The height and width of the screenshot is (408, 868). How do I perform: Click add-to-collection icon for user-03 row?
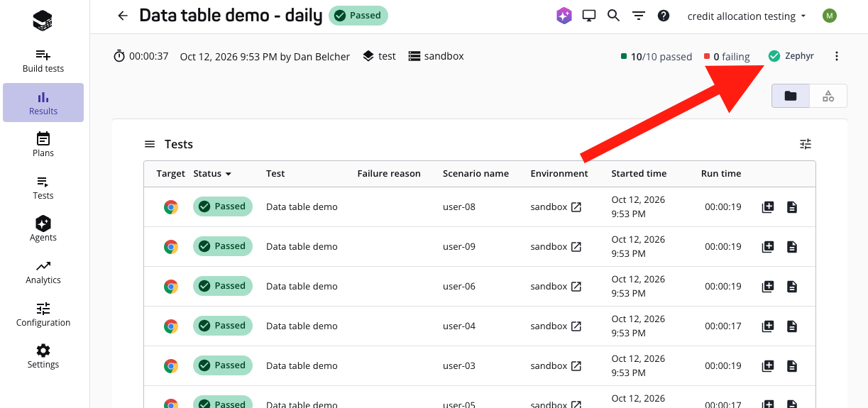tap(767, 366)
